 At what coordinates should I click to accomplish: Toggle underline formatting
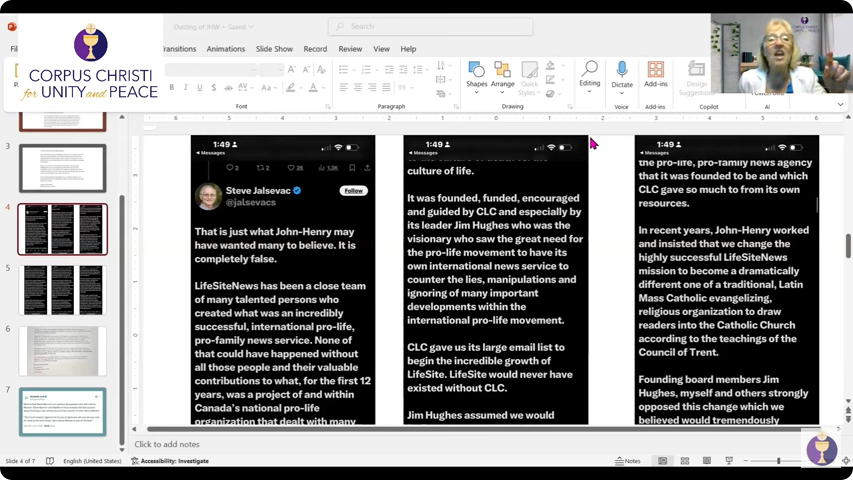click(x=200, y=87)
